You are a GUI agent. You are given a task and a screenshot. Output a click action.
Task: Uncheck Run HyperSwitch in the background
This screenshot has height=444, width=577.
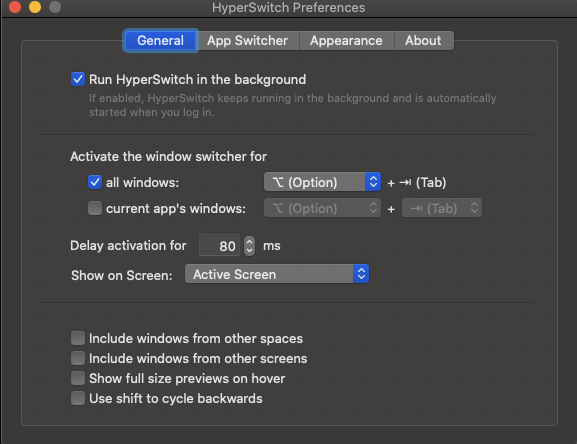click(x=78, y=79)
